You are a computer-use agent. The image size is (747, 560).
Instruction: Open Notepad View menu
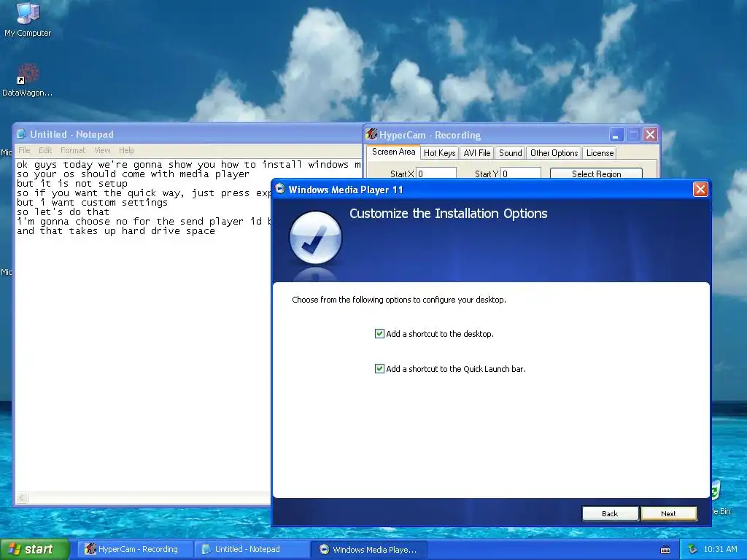[102, 150]
